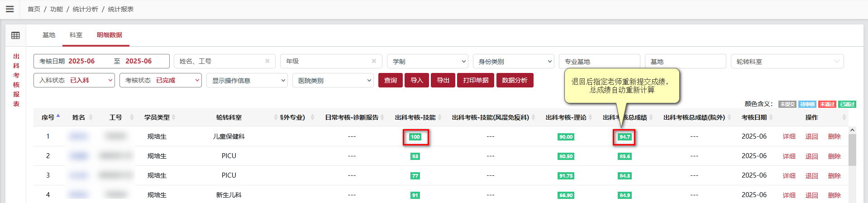Sort by 姓名 column arrows
868x203 pixels.
coord(91,117)
